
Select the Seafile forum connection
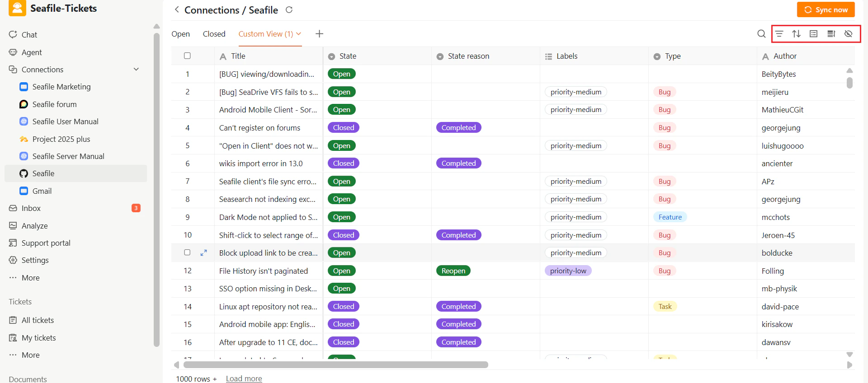[x=54, y=104]
